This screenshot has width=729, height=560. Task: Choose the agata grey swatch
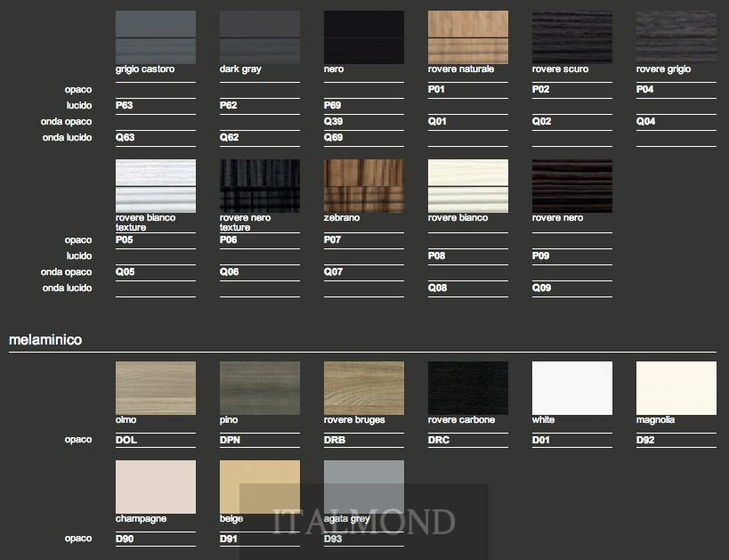point(363,487)
